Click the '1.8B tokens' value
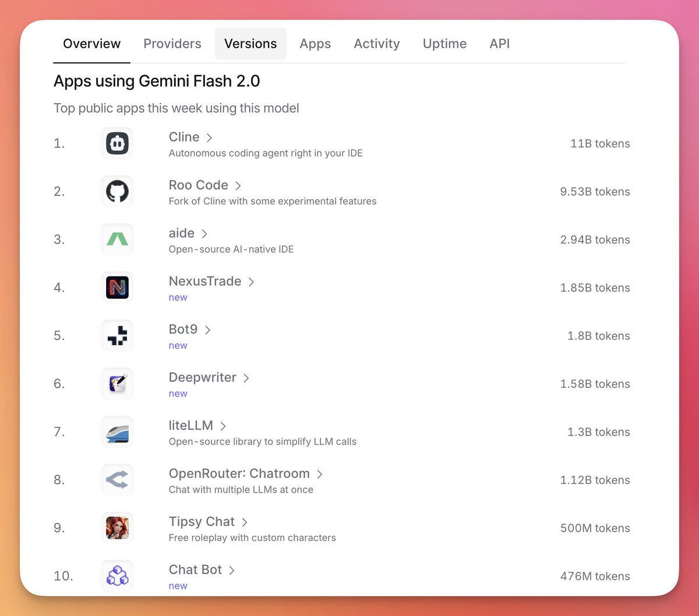 [x=599, y=336]
